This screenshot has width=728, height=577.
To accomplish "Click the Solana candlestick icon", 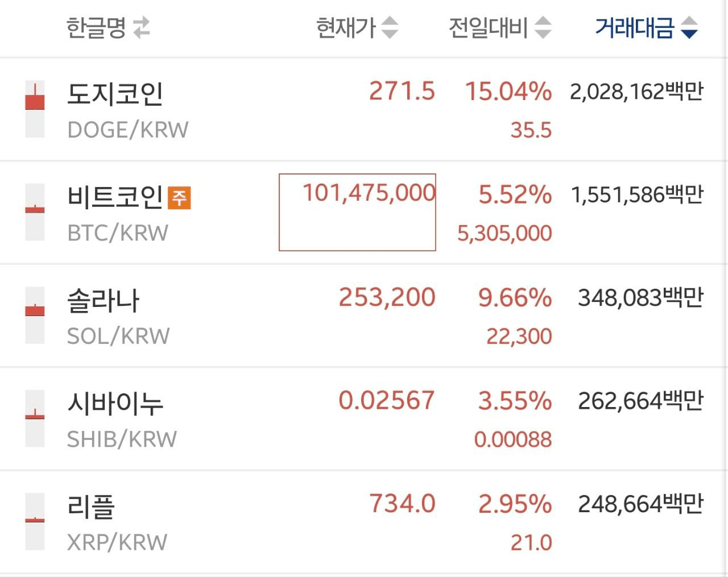I will click(x=35, y=316).
